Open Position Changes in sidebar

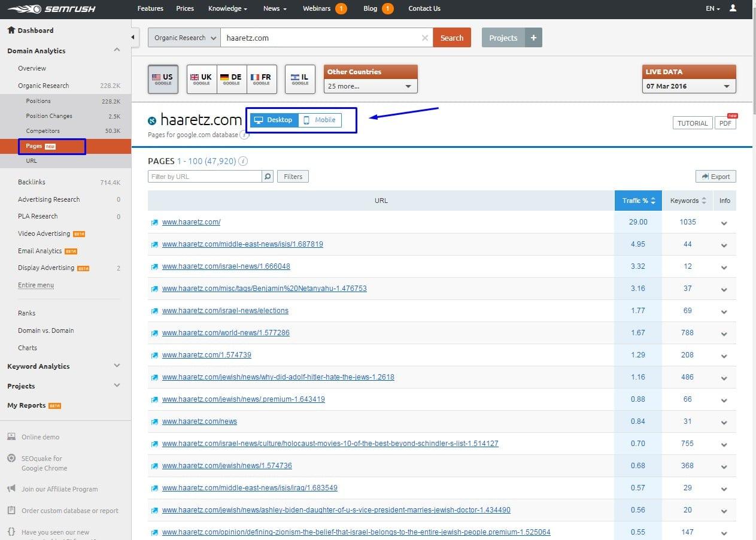click(49, 116)
